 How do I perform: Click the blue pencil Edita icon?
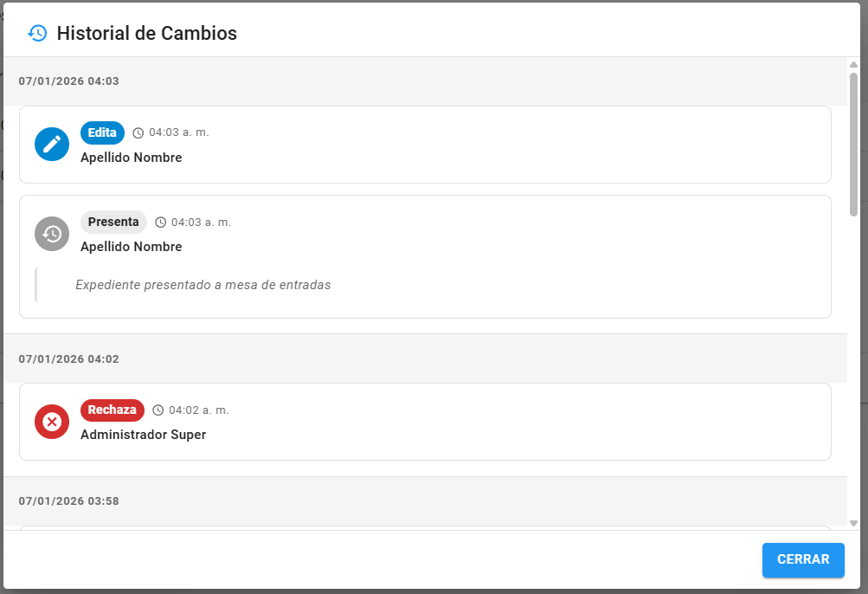(52, 144)
